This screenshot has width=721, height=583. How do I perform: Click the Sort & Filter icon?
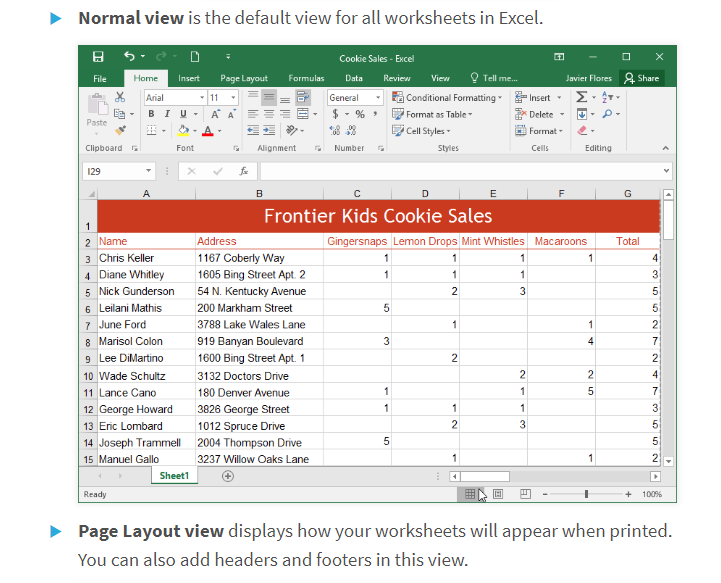pyautogui.click(x=607, y=97)
